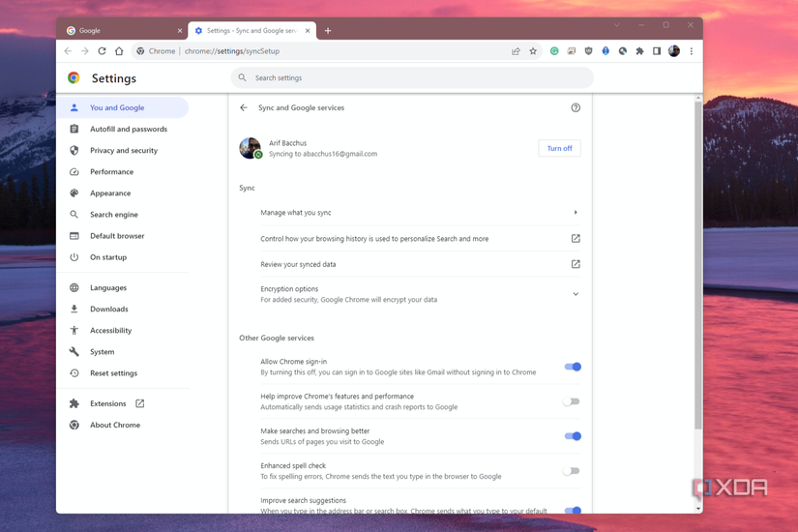
Task: Click the address bar URL chrome://settings/syncSetup
Action: [x=232, y=51]
